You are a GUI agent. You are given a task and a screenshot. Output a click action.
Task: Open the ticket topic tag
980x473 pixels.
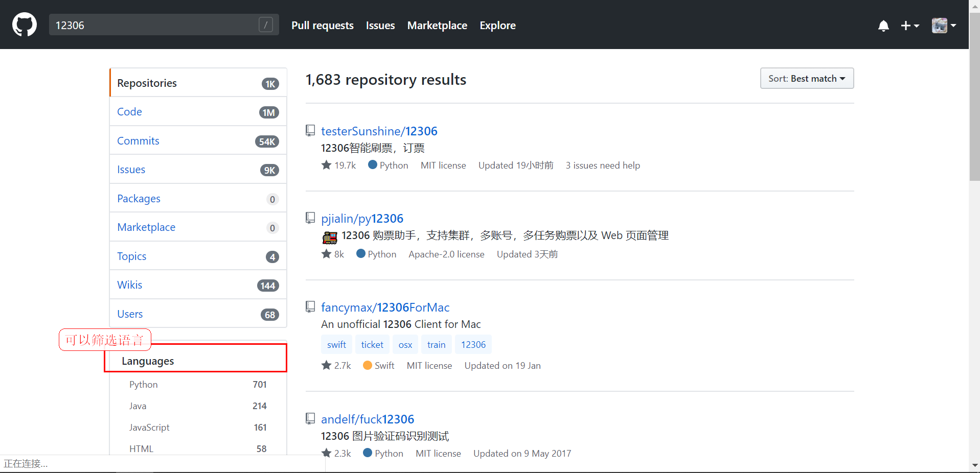[372, 345]
